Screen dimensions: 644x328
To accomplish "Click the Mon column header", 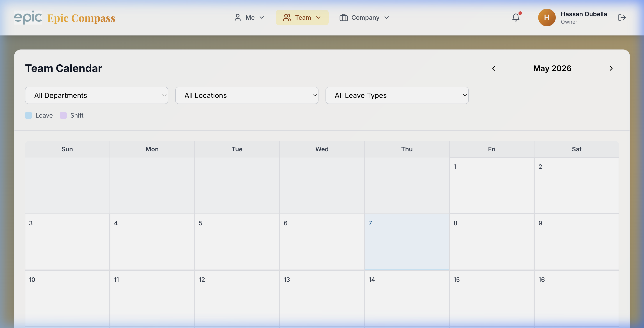I will (x=152, y=149).
